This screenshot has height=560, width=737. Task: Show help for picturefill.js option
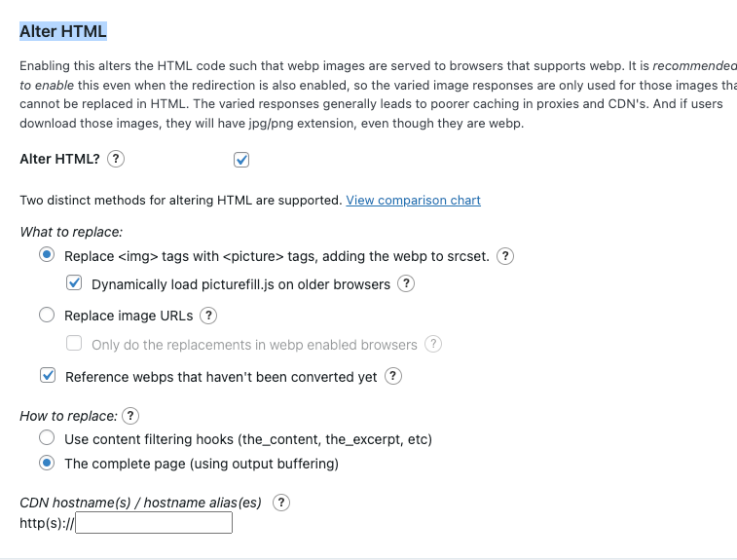coord(406,284)
